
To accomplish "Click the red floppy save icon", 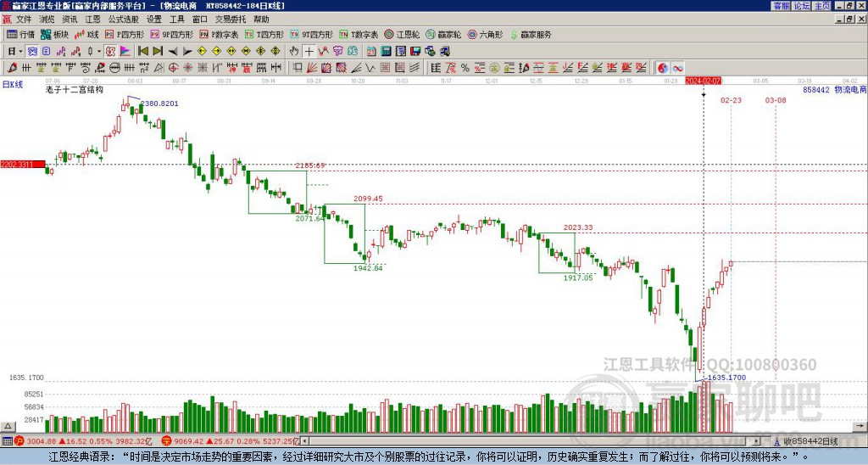I will (415, 52).
